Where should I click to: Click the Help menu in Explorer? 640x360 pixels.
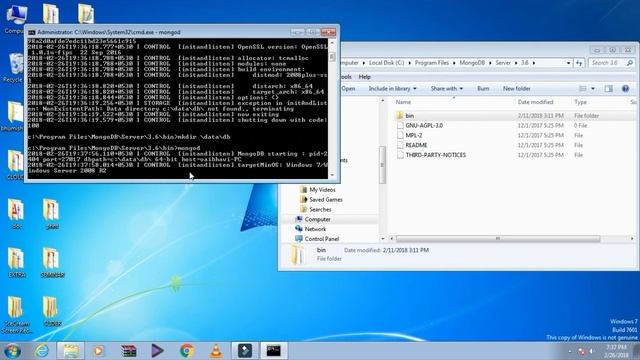364,77
